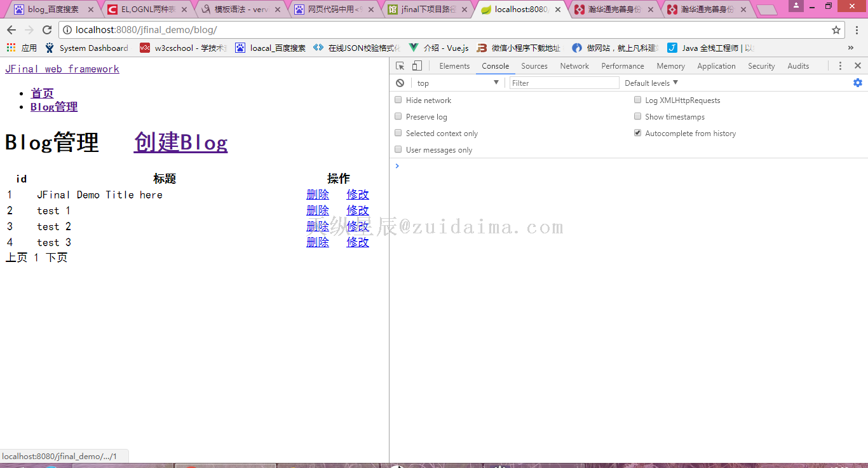Enable the Show timestamps checkbox
Viewport: 868px width, 468px height.
pyautogui.click(x=638, y=116)
